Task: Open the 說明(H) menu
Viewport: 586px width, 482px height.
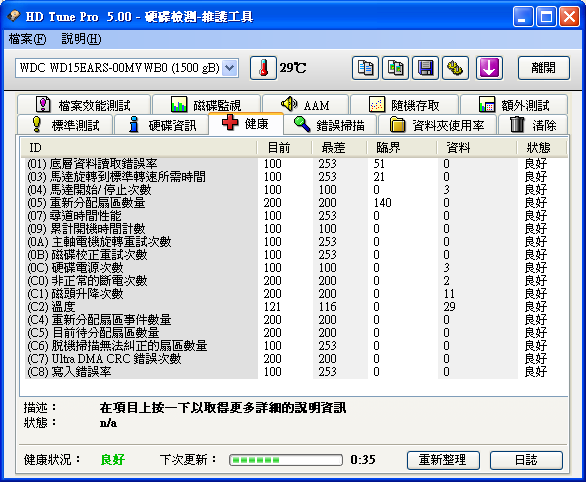Action: pos(81,39)
